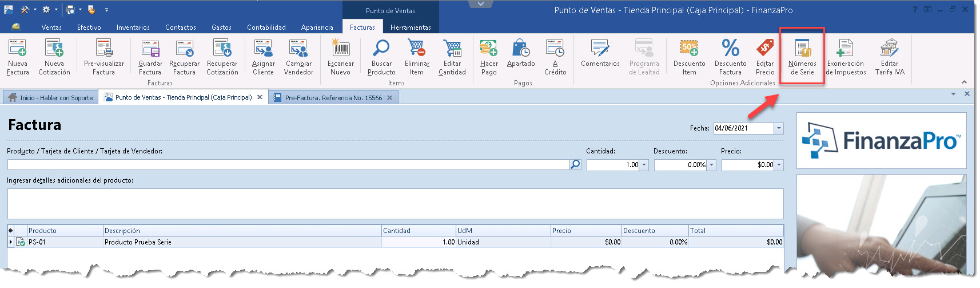Screen dimensions: 980x288
Task: Switch to Inicio - Hablar con Soporte tab
Action: click(x=50, y=98)
